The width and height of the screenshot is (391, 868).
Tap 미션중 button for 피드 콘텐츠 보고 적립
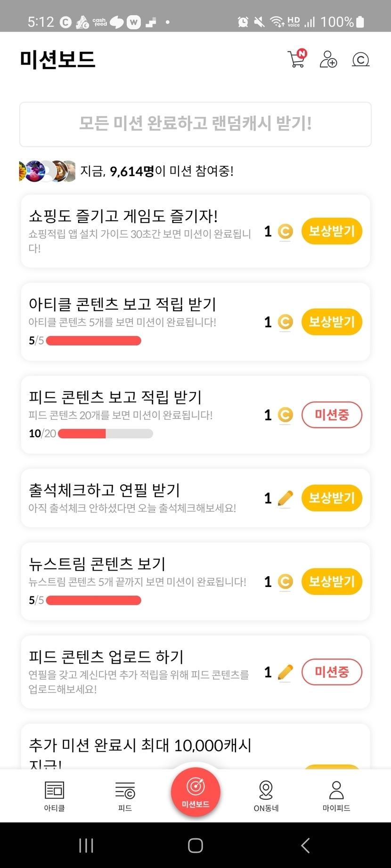coord(332,415)
